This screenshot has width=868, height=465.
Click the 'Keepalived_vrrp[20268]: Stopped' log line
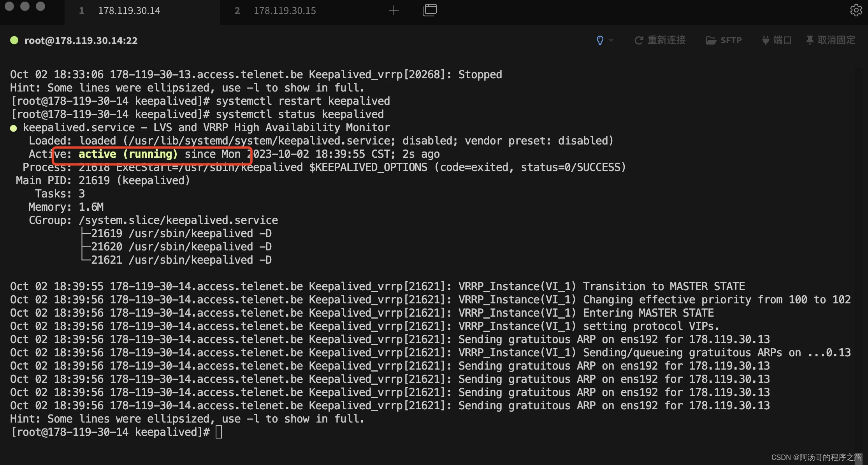coord(256,74)
